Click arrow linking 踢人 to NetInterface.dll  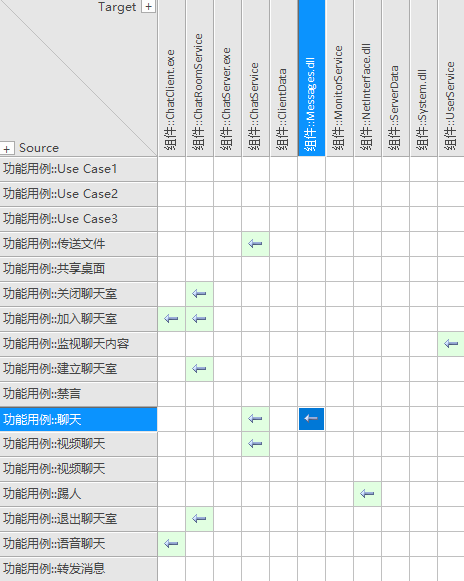click(367, 494)
